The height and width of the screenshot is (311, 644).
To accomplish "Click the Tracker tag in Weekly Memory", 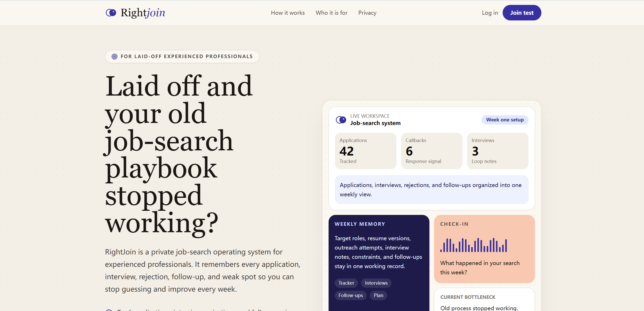I will [x=346, y=283].
